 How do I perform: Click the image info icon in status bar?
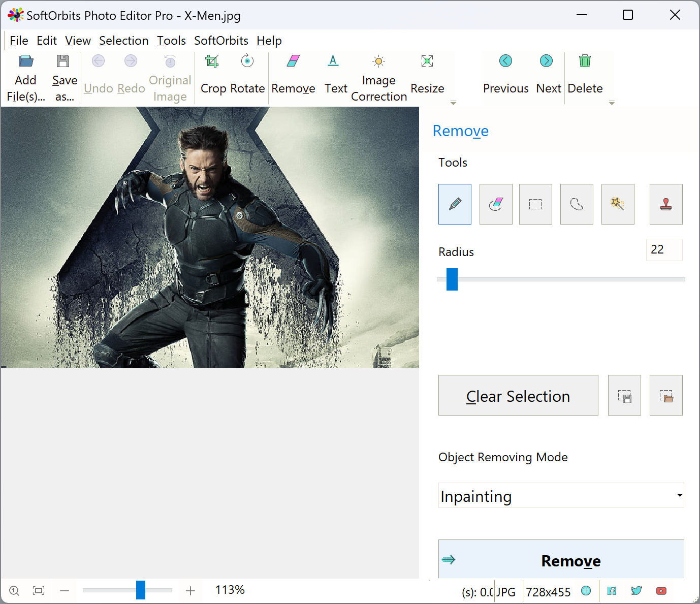[x=586, y=591]
